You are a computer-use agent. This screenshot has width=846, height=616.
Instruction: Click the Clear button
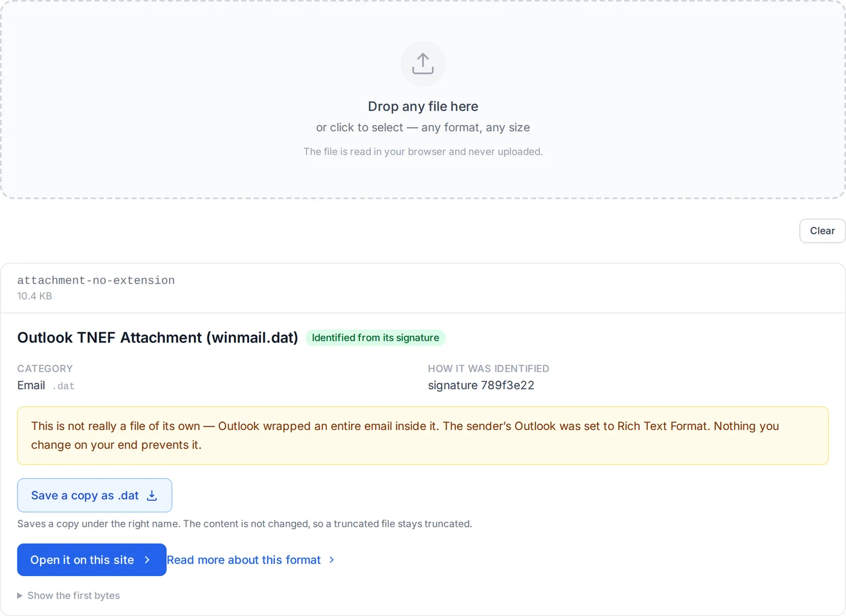[822, 231]
